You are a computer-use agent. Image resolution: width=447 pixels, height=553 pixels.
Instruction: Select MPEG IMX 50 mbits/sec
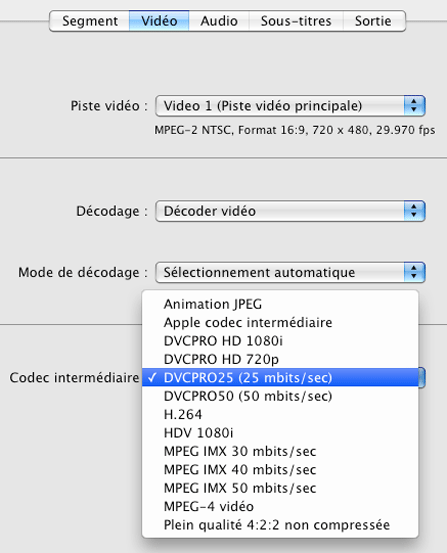coord(280,488)
